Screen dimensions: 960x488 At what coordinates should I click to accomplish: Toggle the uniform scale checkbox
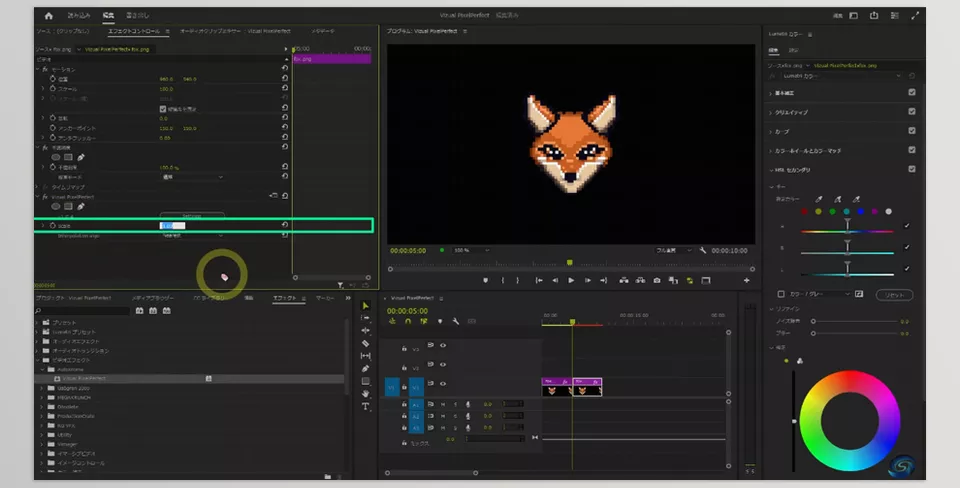163,109
